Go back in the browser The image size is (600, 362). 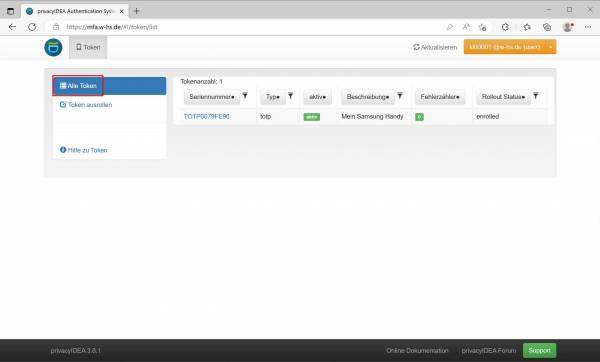[12, 27]
